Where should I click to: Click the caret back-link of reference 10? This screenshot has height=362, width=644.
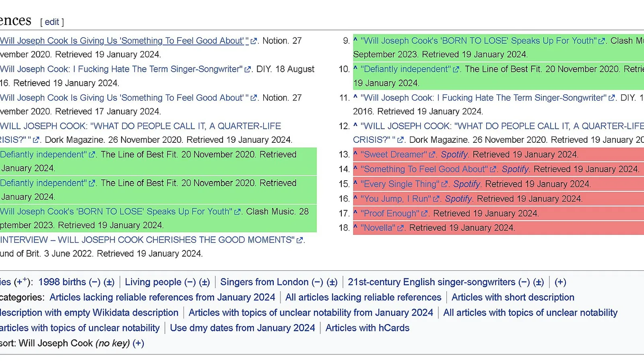355,68
